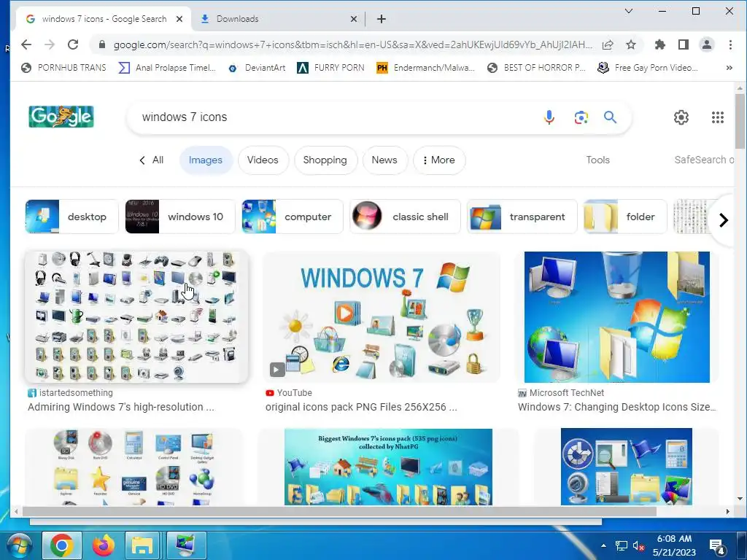Show hidden bookmarks with double chevron

pyautogui.click(x=729, y=68)
